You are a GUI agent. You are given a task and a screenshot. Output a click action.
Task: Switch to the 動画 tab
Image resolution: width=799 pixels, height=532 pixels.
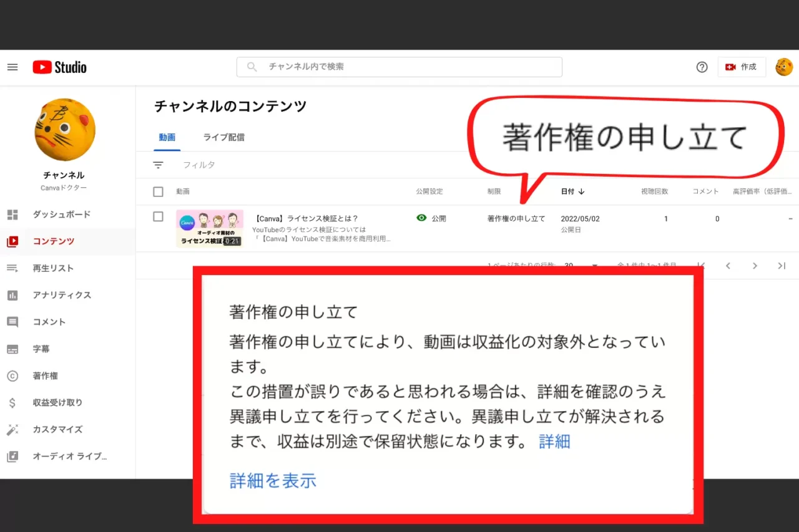pos(167,137)
